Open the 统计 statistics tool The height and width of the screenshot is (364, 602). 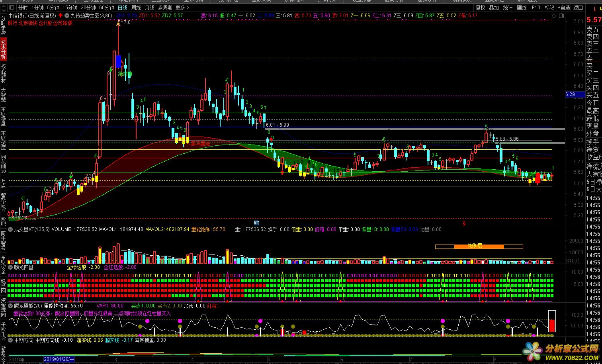click(x=508, y=8)
